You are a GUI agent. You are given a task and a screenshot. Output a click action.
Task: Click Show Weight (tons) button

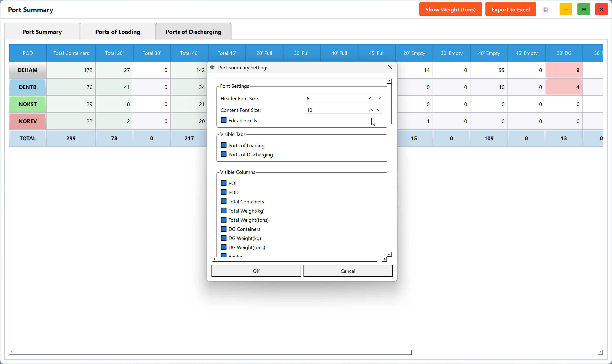[x=450, y=10]
